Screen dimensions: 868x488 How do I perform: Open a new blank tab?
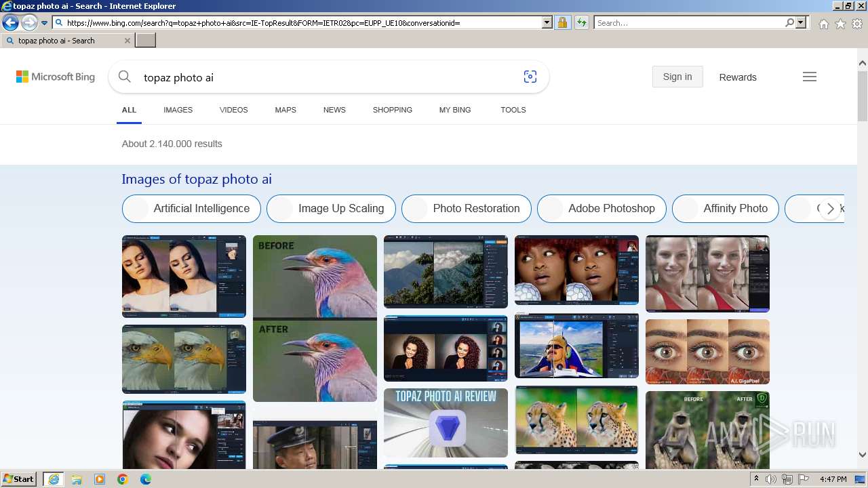146,41
